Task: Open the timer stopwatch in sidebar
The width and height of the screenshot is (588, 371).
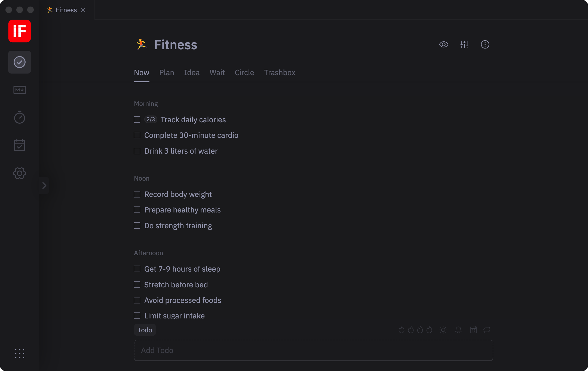Action: click(x=20, y=117)
